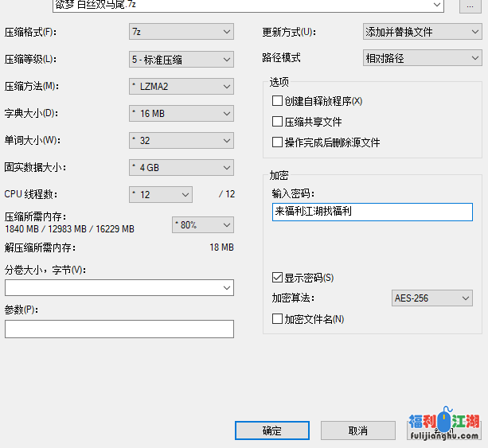Open the 字典大小 16 MB dropdown

coord(181,114)
